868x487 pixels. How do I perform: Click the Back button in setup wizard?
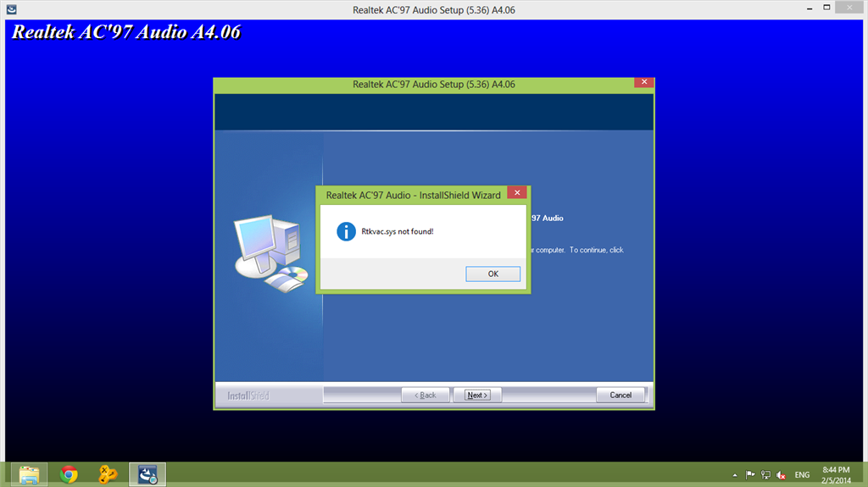(426, 396)
